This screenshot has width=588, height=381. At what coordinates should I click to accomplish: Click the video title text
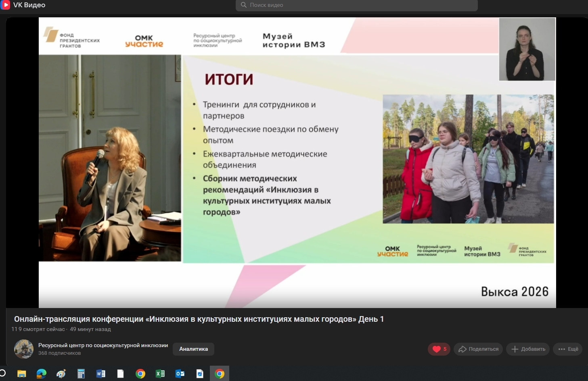tap(199, 319)
